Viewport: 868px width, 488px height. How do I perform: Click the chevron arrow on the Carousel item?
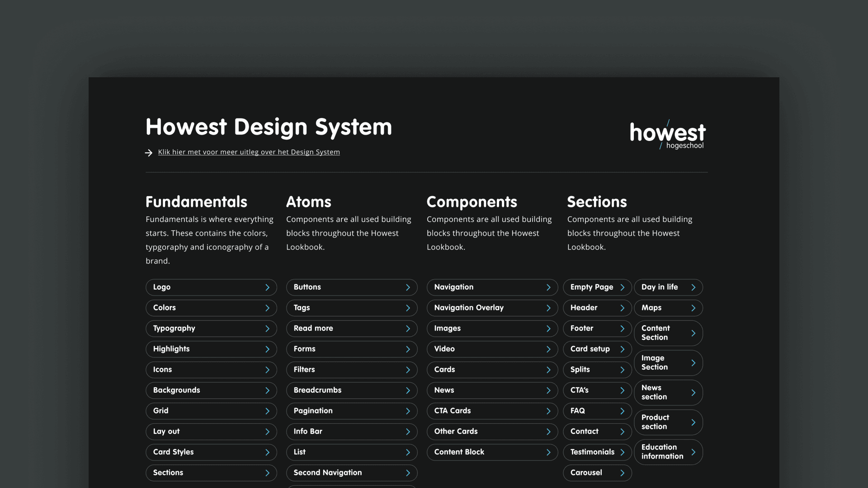622,473
